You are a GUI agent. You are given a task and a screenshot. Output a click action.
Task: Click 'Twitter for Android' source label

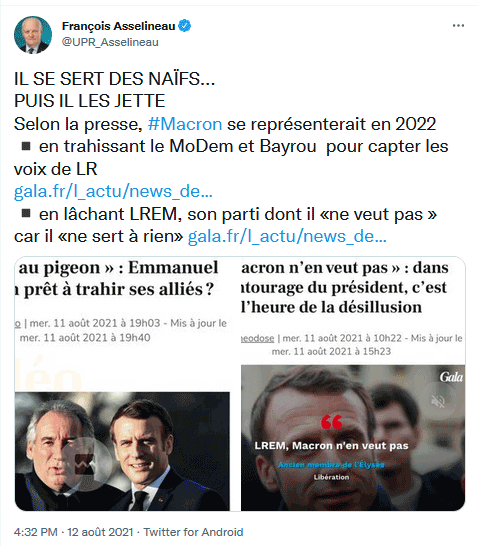click(x=193, y=532)
